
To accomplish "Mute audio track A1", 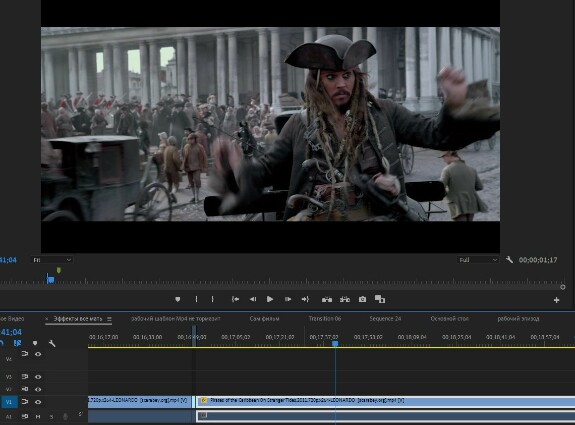I will (38, 417).
